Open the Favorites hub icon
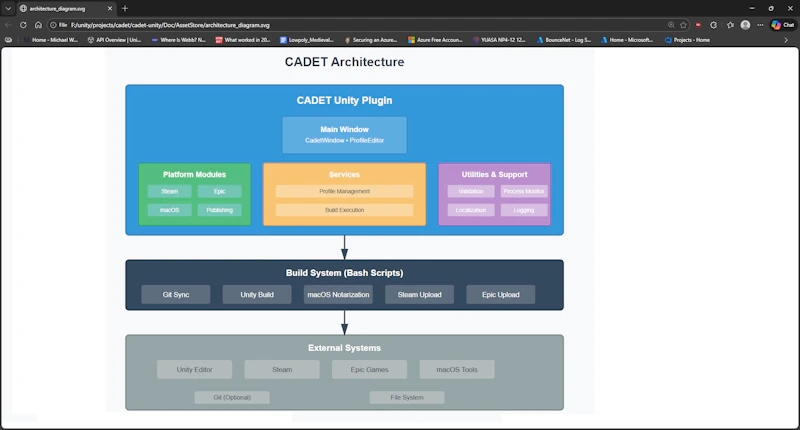 coord(730,25)
